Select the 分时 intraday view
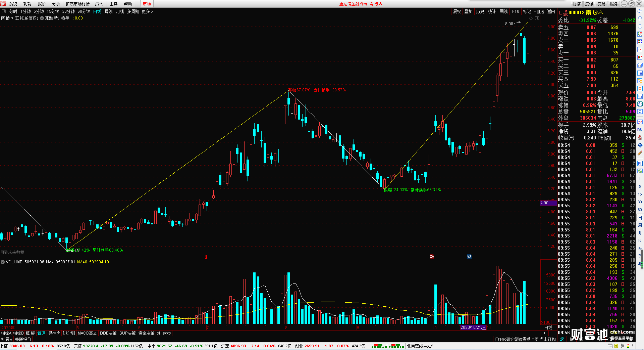The image size is (644, 350). pos(13,11)
